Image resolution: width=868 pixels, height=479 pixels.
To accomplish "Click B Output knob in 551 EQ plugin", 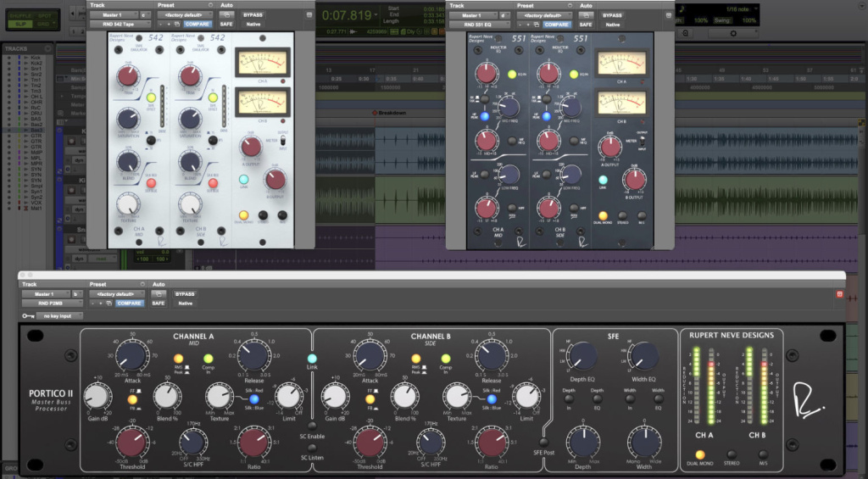I will 635,180.
